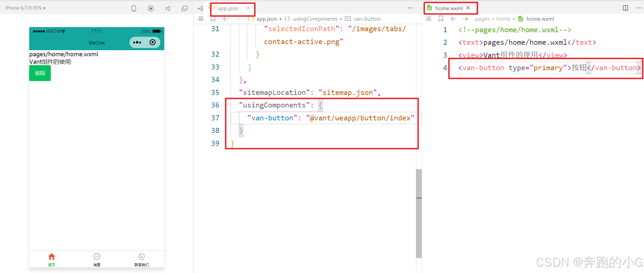Click app.json in the breadcrumb
Viewport: 644px width, 273px height.
[x=267, y=19]
